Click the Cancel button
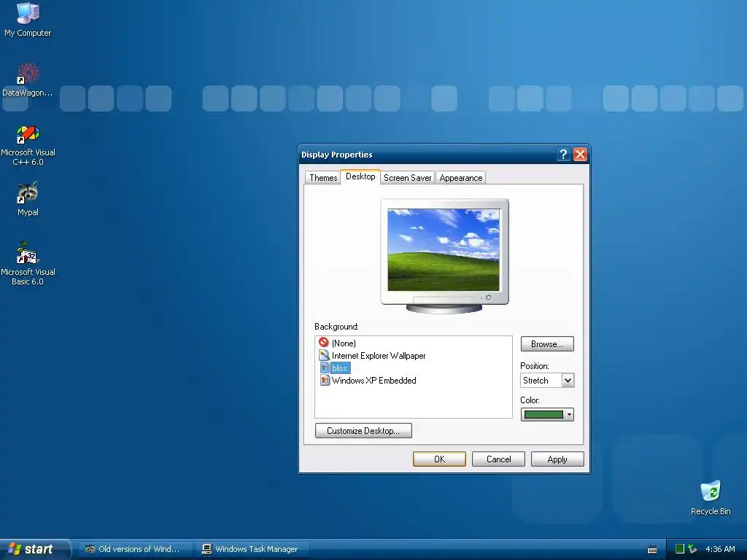 498,459
